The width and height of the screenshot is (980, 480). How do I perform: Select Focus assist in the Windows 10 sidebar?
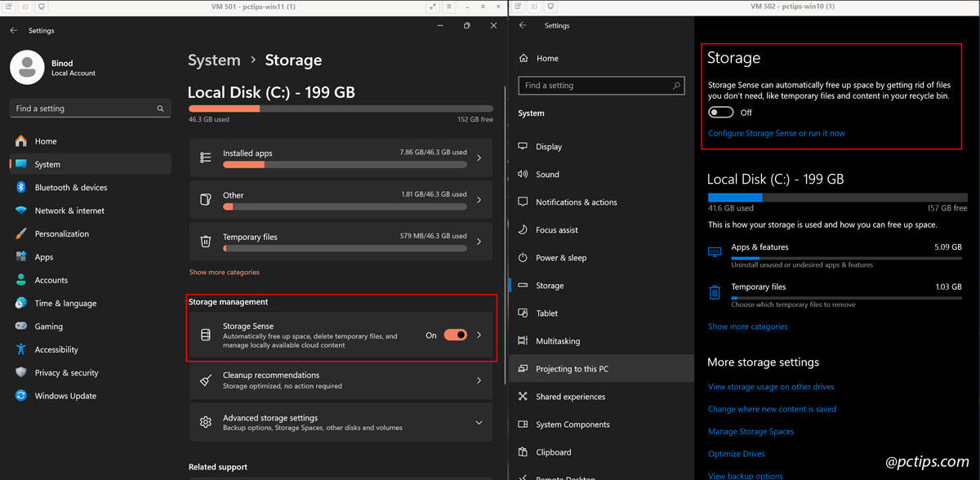558,229
